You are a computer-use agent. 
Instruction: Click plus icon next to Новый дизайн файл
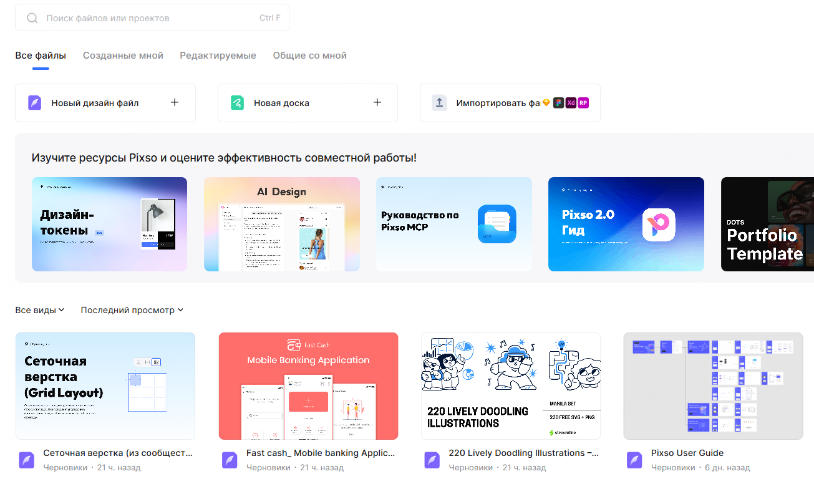[175, 102]
